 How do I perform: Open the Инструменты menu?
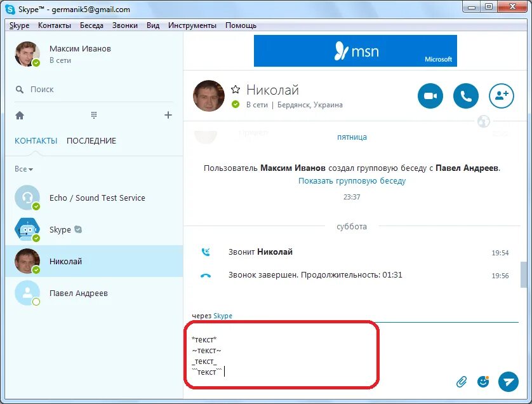coord(192,25)
